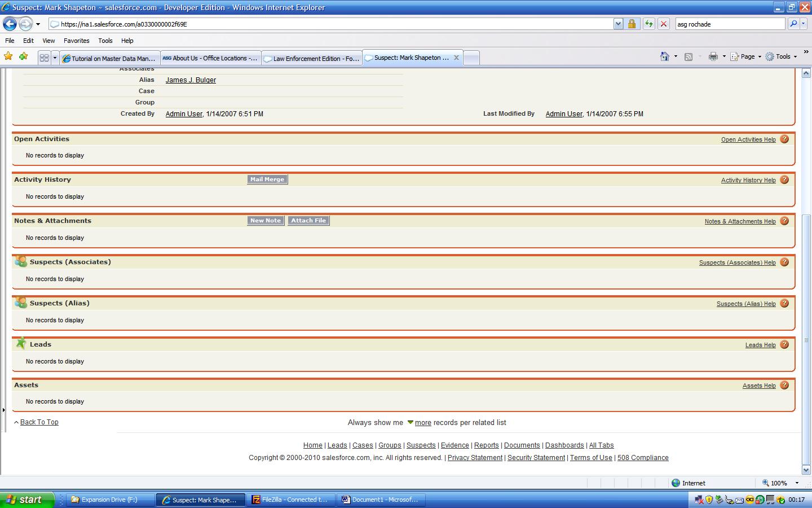Click the Leads section star icon
The width and height of the screenshot is (812, 508).
pyautogui.click(x=21, y=343)
